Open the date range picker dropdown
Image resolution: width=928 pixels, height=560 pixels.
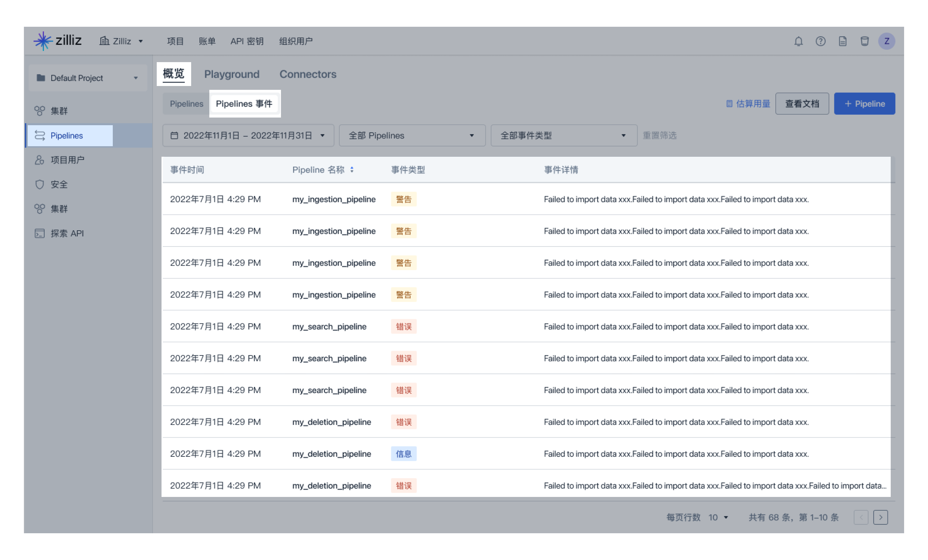pos(248,135)
